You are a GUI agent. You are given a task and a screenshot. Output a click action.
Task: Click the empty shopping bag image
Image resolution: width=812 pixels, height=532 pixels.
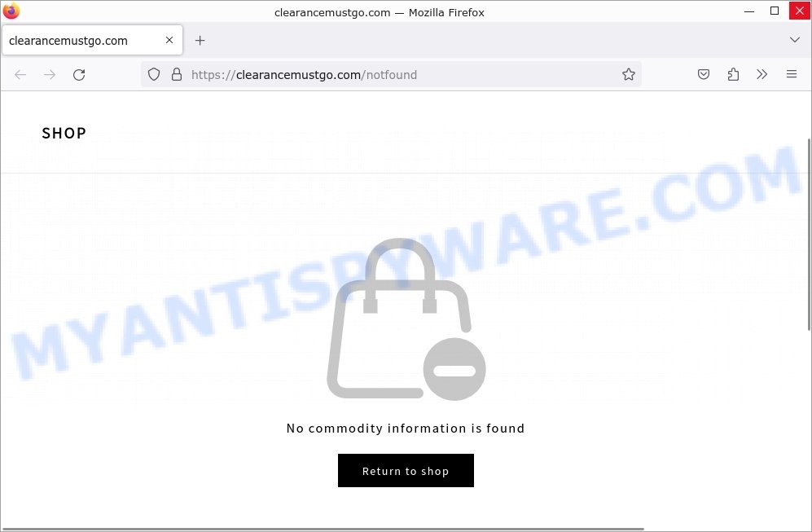click(x=406, y=319)
